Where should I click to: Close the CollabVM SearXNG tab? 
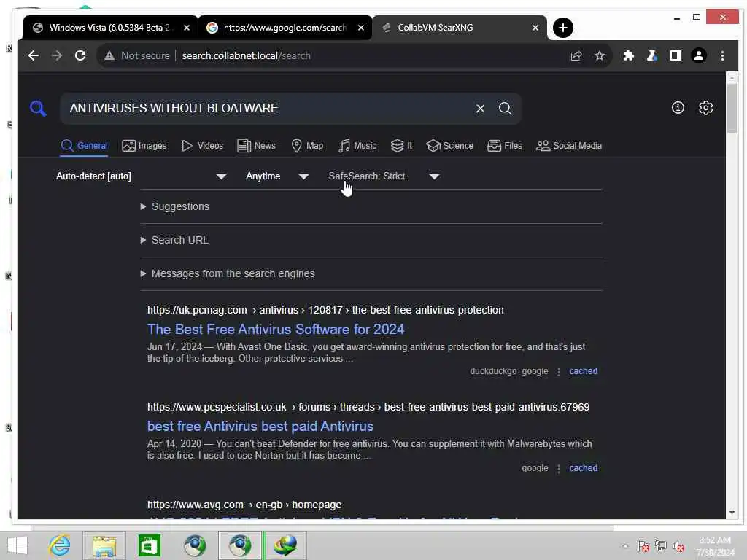[535, 28]
